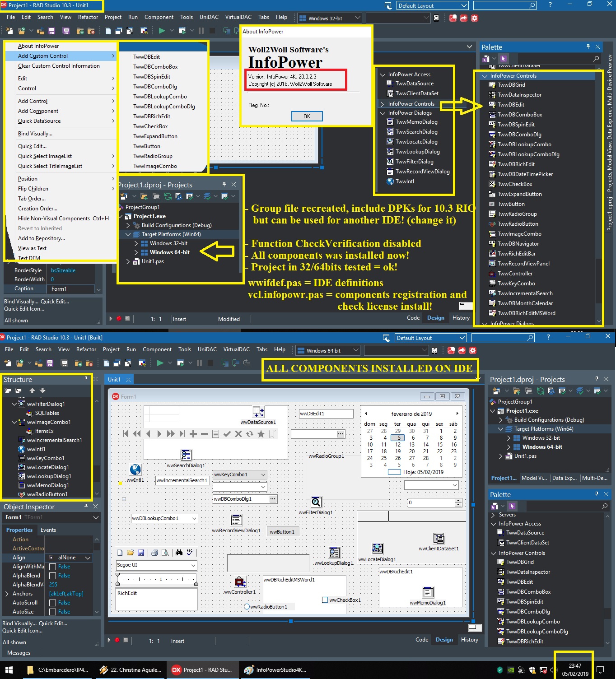This screenshot has height=679, width=616.
Task: Click the ABC spell-check icon in the rich edit bar
Action: pyautogui.click(x=190, y=553)
